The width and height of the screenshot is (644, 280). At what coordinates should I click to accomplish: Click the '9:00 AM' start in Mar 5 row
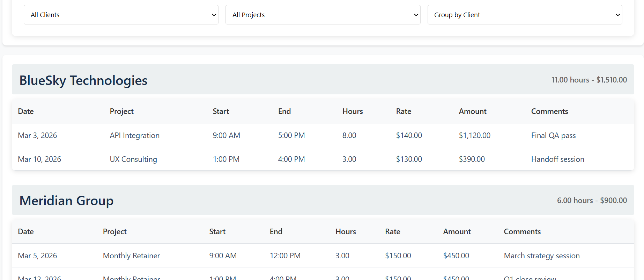[223, 256]
